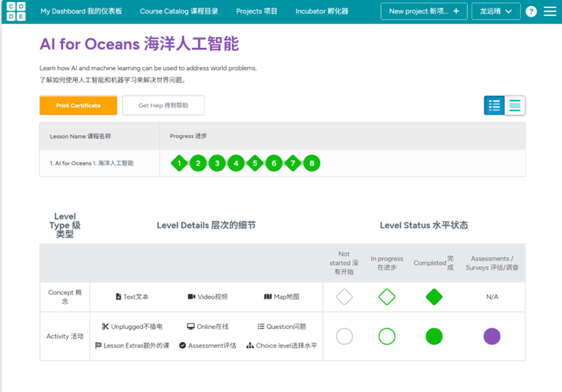Viewport: 562px width, 392px height.
Task: Click the Activity 活动 row label
Action: [x=65, y=337]
